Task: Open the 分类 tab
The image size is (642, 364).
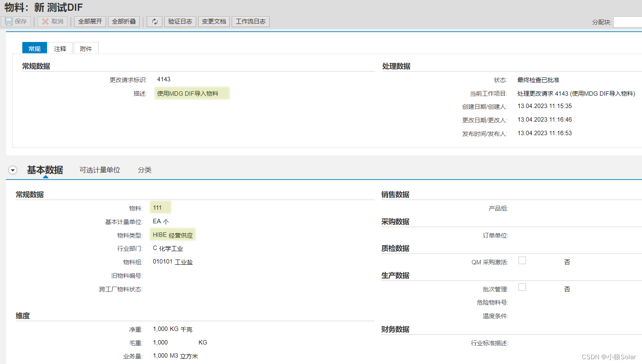Action: pos(144,170)
